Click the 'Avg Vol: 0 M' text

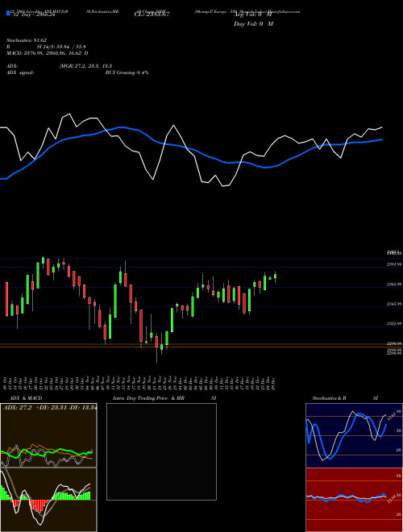251,15
